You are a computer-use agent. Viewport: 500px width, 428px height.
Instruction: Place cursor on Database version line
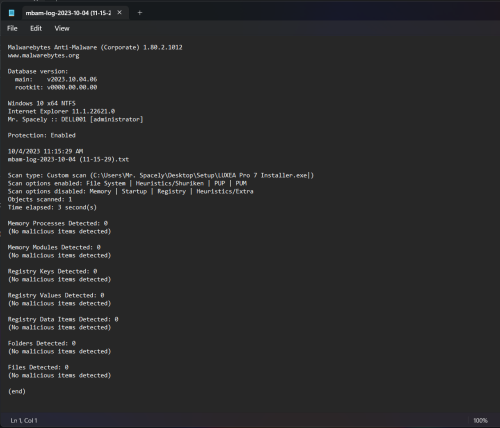tap(38, 71)
